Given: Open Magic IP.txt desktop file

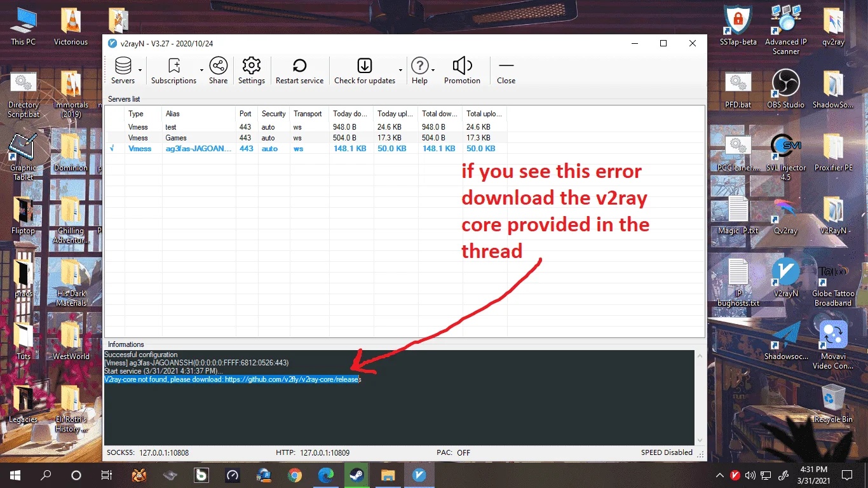Looking at the screenshot, I should [738, 215].
